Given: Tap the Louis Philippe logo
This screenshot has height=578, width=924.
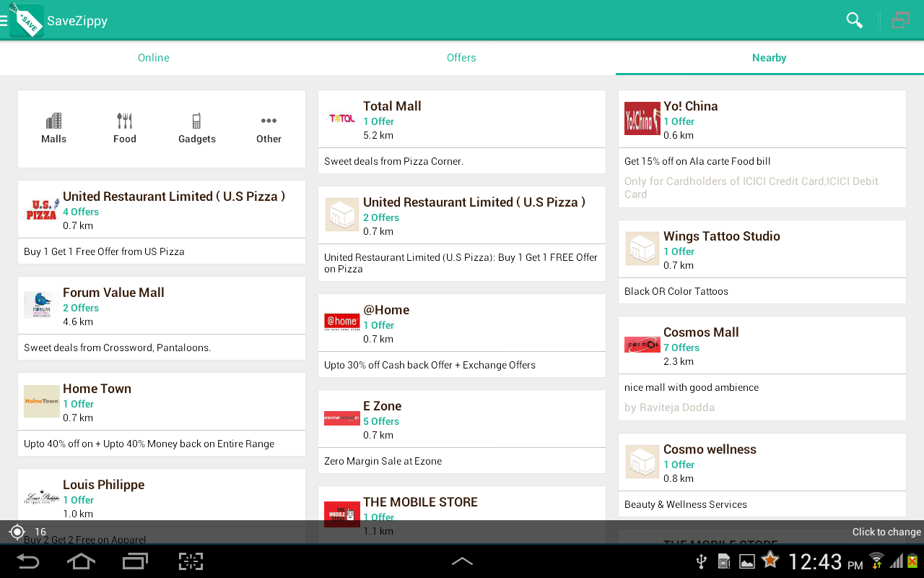Looking at the screenshot, I should click(42, 497).
